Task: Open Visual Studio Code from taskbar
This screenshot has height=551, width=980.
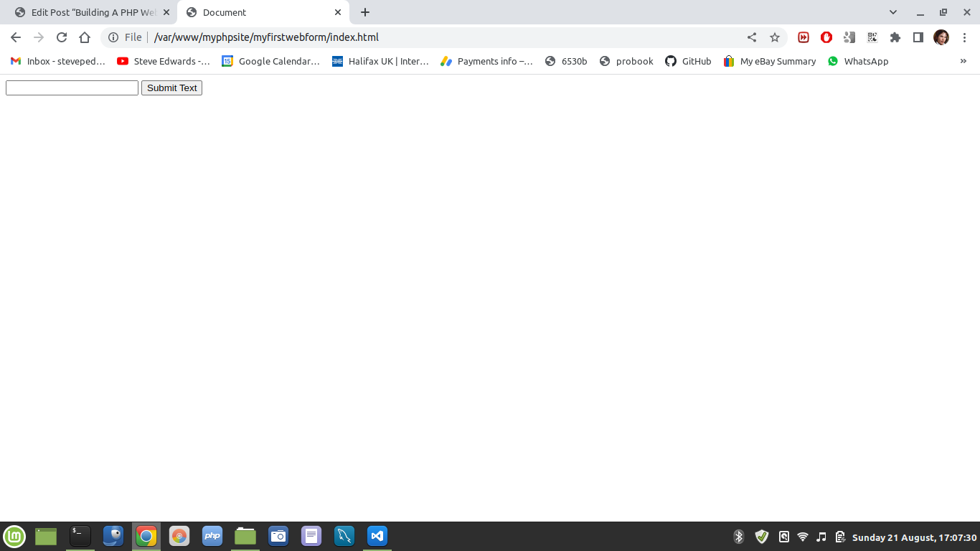Action: [377, 536]
